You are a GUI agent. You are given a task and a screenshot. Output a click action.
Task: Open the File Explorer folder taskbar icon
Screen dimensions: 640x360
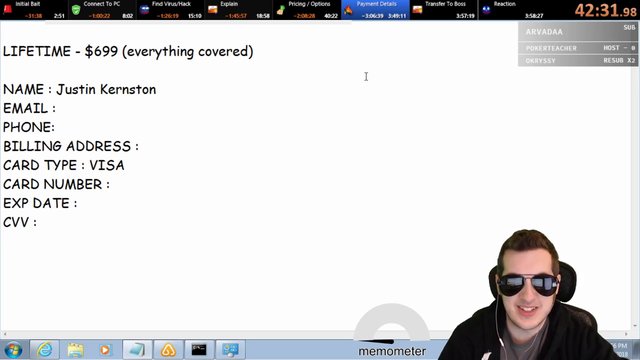76,350
